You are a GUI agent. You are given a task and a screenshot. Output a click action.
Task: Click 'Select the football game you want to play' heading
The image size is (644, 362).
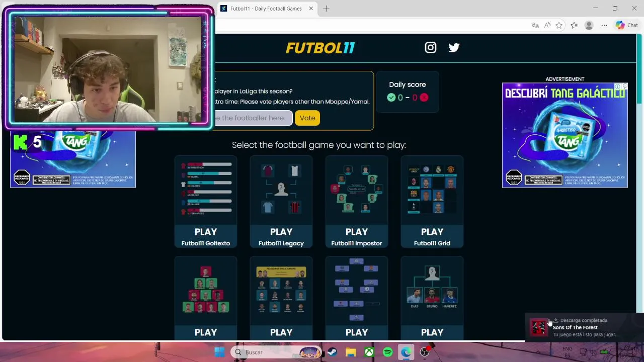(x=319, y=145)
